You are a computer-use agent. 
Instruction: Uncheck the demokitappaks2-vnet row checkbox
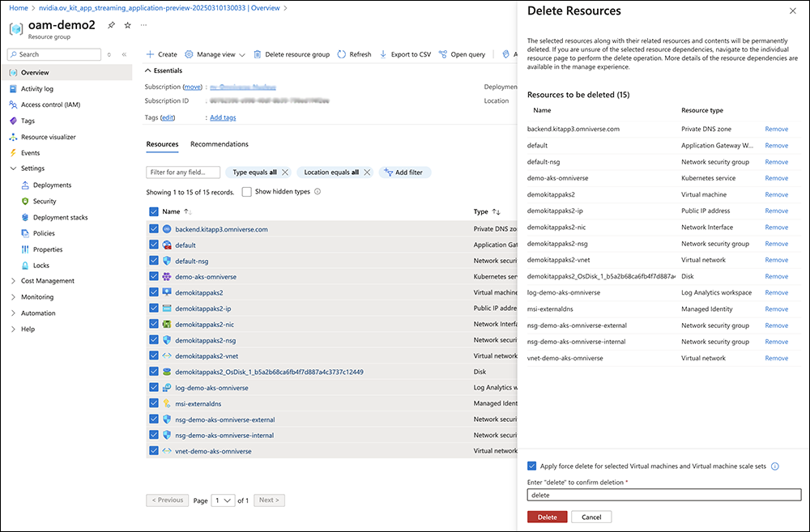(153, 355)
